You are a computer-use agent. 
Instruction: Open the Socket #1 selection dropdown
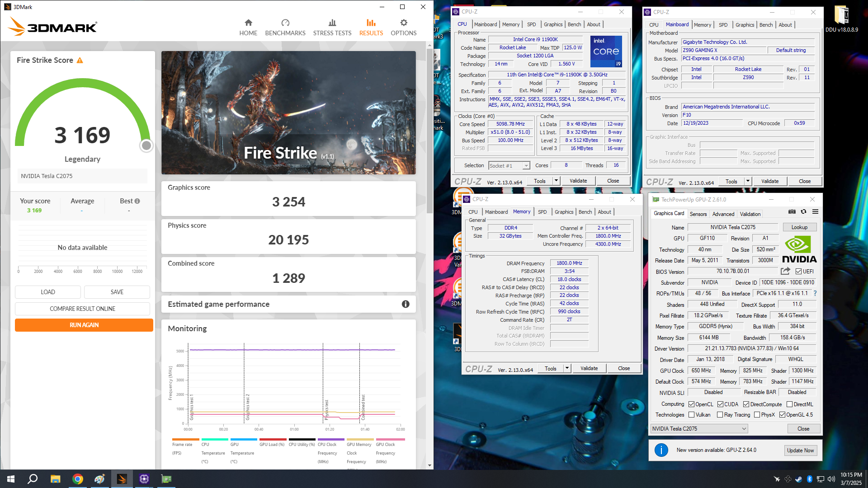(x=509, y=166)
